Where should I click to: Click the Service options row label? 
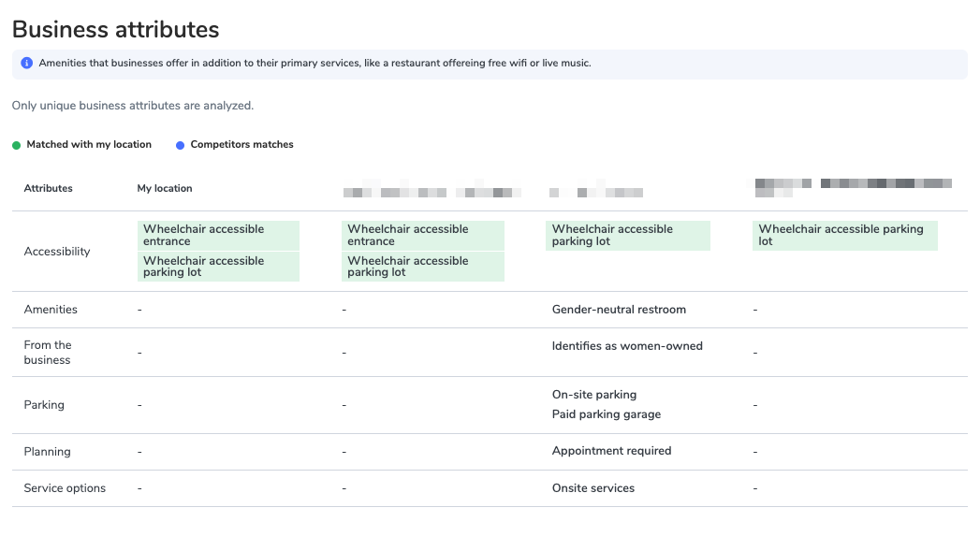tap(65, 488)
